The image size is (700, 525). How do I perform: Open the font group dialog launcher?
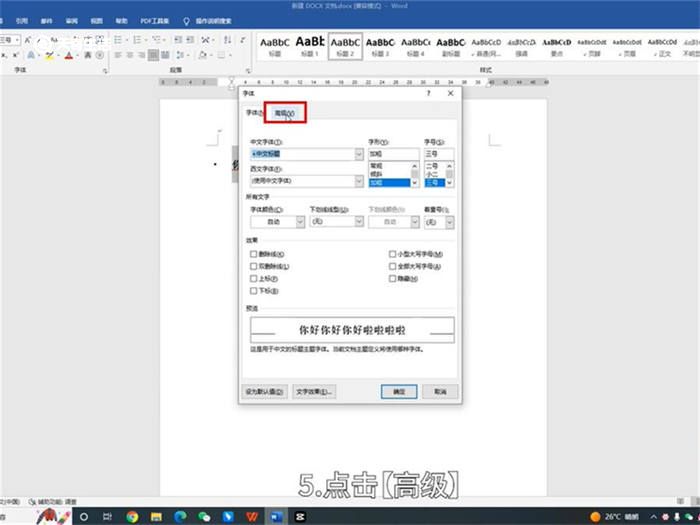click(x=105, y=71)
